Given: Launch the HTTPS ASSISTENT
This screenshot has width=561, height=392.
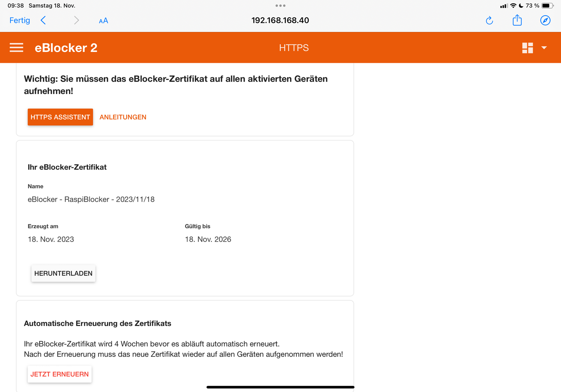Looking at the screenshot, I should coord(60,117).
